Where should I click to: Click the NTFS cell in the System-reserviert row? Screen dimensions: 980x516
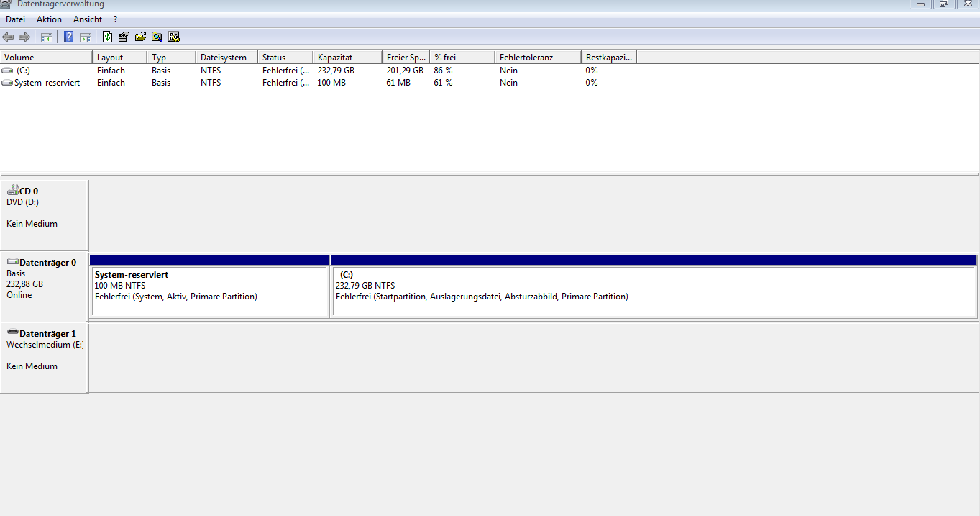211,83
